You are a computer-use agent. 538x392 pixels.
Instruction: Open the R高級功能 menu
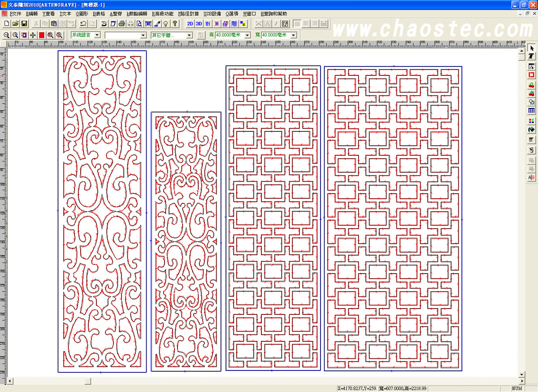[163, 14]
